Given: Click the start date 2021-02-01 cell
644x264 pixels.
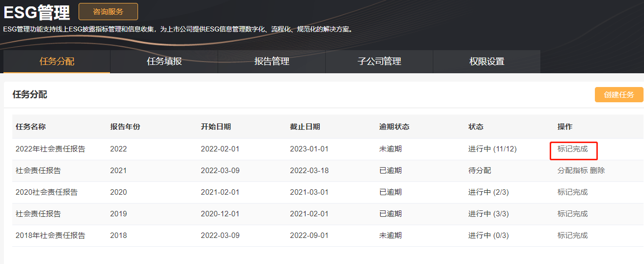Looking at the screenshot, I should 220,192.
